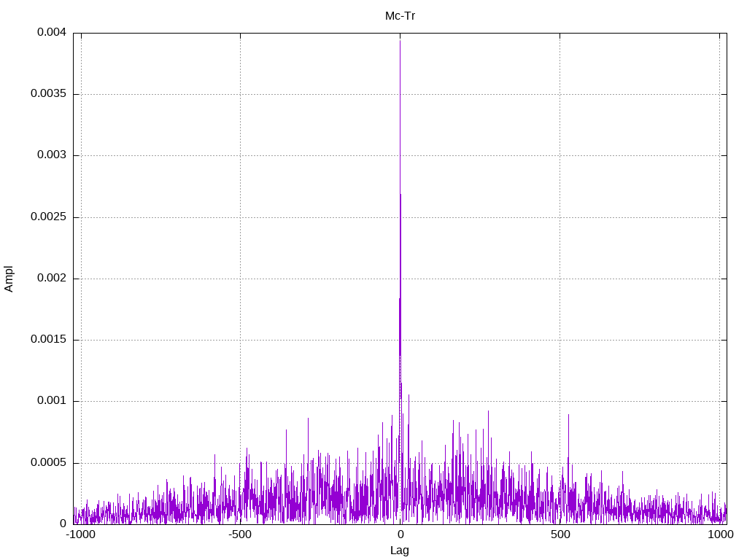Click the 0.003 y-axis tick label
The width and height of the screenshot is (747, 560).
coord(52,155)
